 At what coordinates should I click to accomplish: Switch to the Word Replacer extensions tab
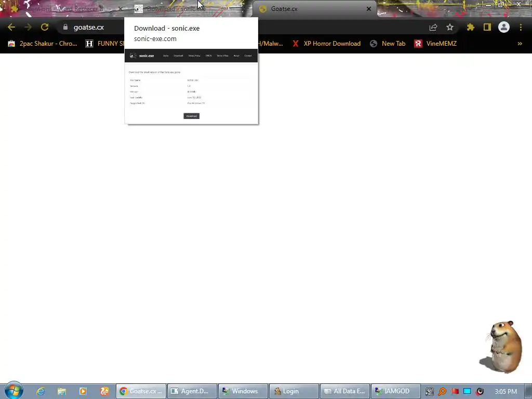pos(64,9)
